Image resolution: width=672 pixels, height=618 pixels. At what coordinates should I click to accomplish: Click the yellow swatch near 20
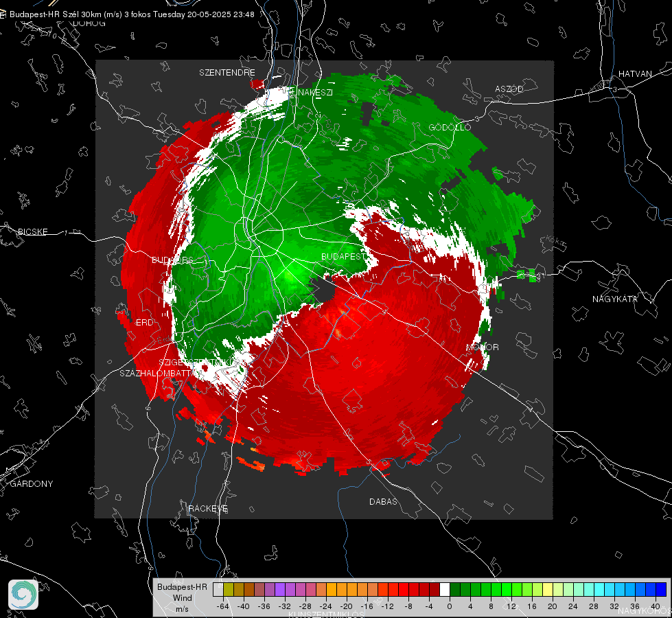[x=548, y=590]
